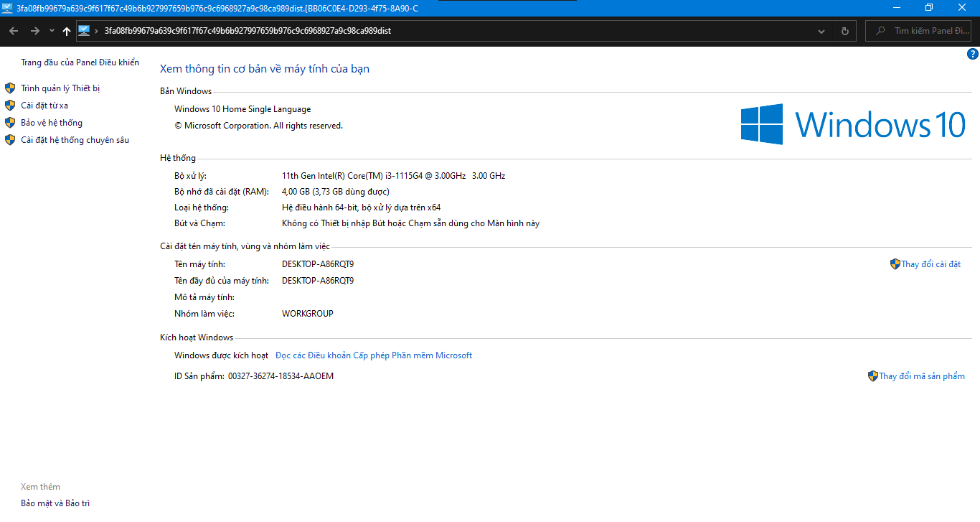Click the Windows được kích hoạt status text
The height and width of the screenshot is (522, 980).
pyautogui.click(x=221, y=355)
